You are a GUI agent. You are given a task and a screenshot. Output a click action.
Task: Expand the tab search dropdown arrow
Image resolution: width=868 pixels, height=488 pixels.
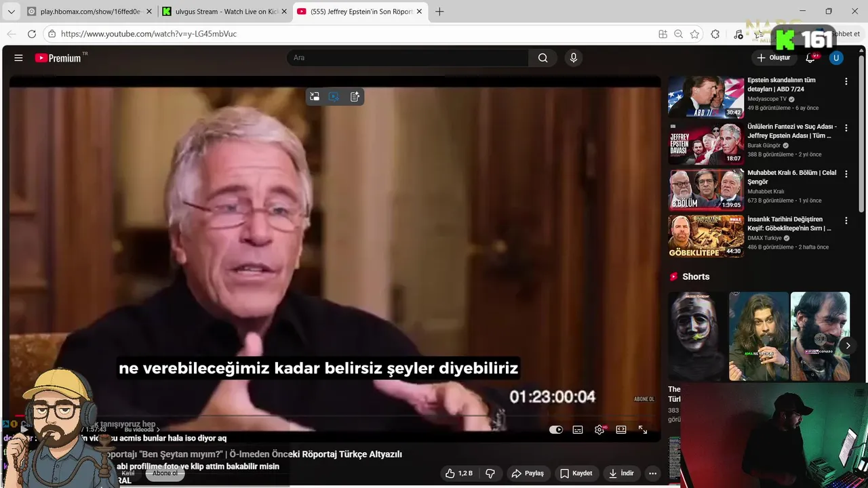(x=11, y=12)
